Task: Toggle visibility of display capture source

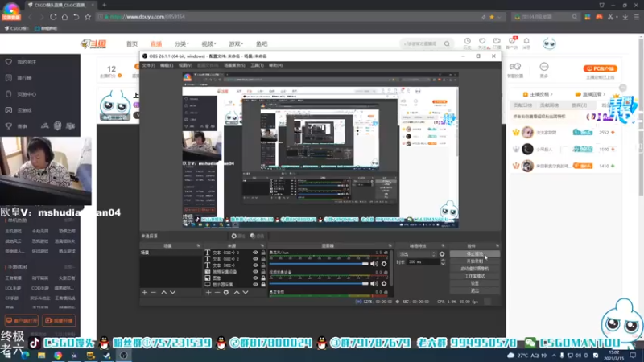Action: click(255, 285)
